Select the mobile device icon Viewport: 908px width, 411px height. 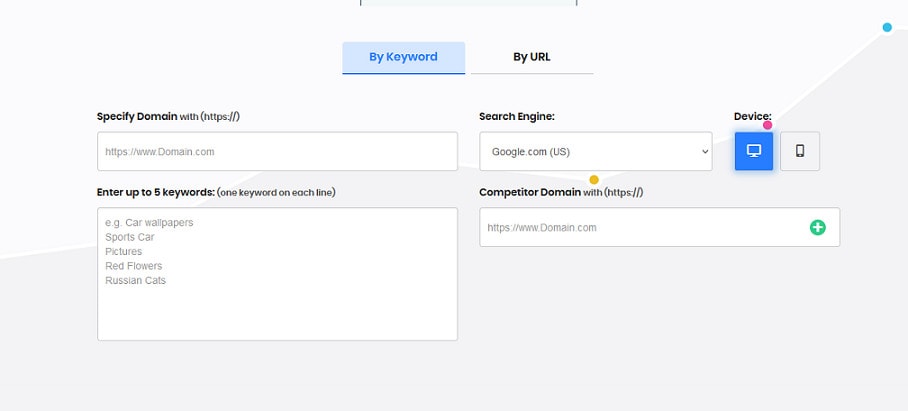click(800, 151)
